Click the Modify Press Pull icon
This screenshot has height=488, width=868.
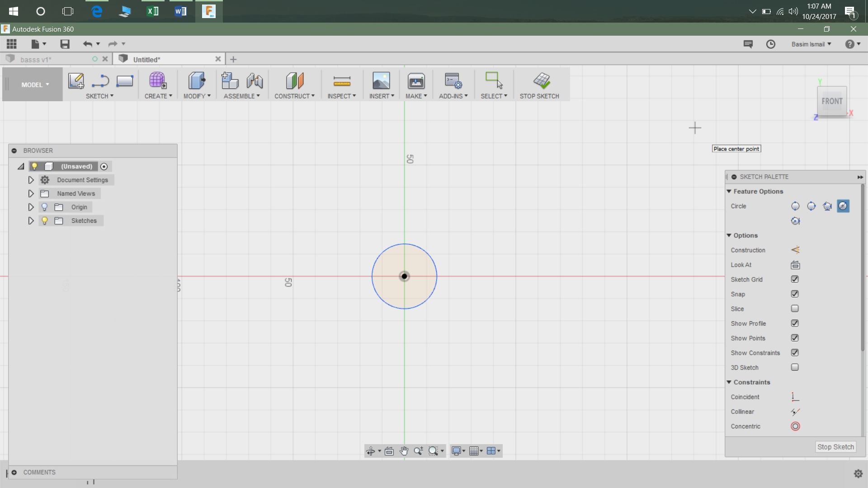196,80
